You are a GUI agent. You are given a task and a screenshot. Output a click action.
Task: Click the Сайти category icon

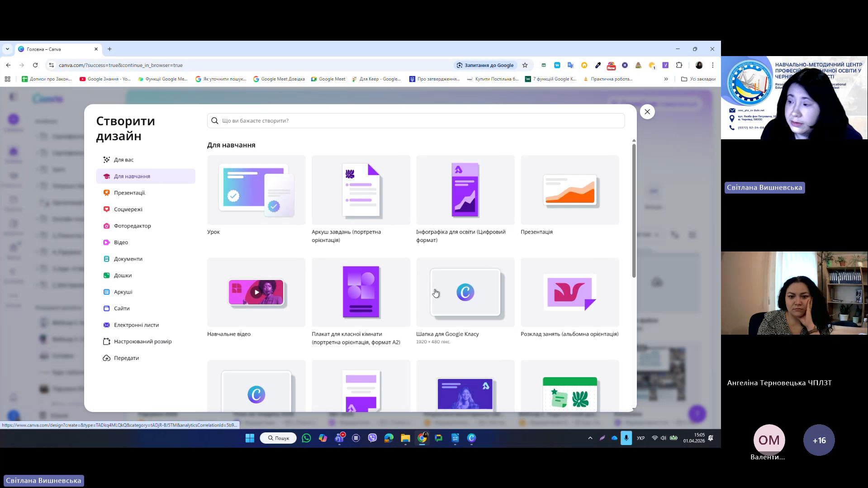click(106, 308)
